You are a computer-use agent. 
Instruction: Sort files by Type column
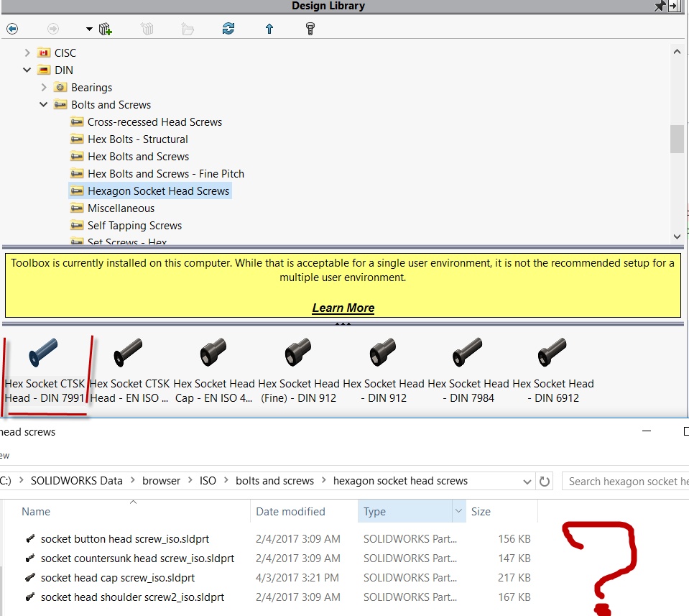point(374,512)
